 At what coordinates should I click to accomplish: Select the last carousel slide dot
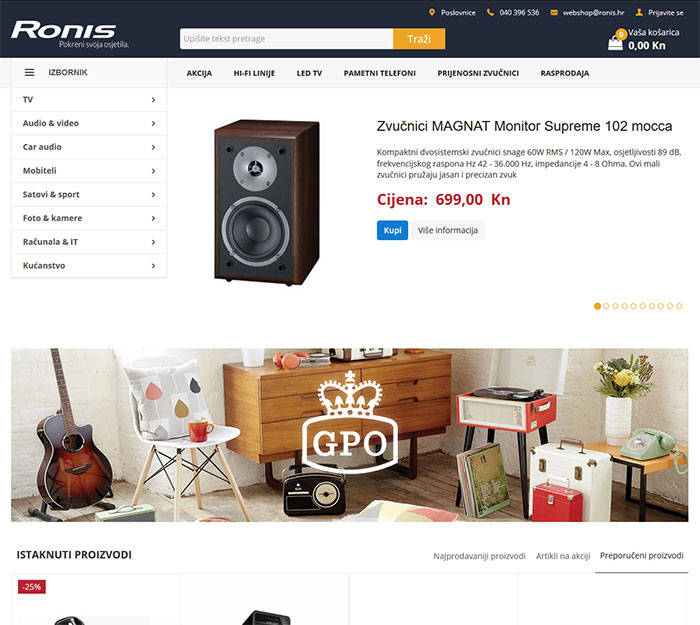(x=679, y=306)
